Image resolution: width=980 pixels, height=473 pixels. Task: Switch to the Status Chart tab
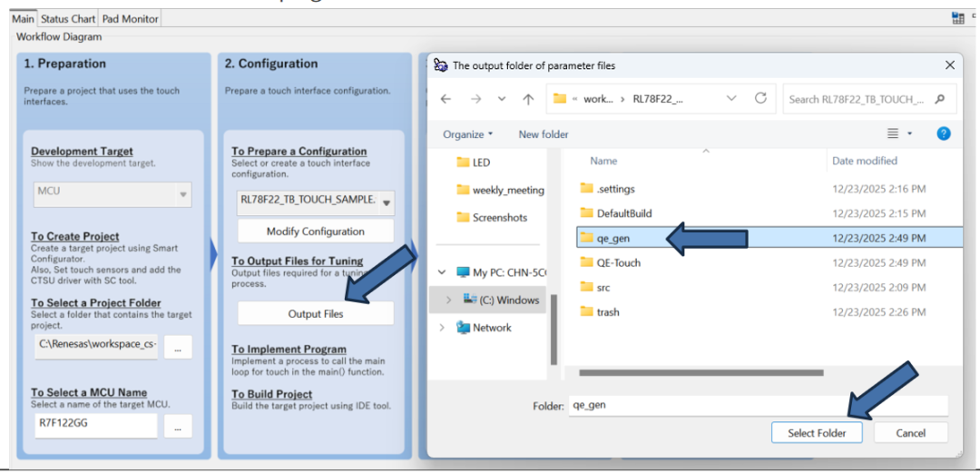click(x=68, y=18)
